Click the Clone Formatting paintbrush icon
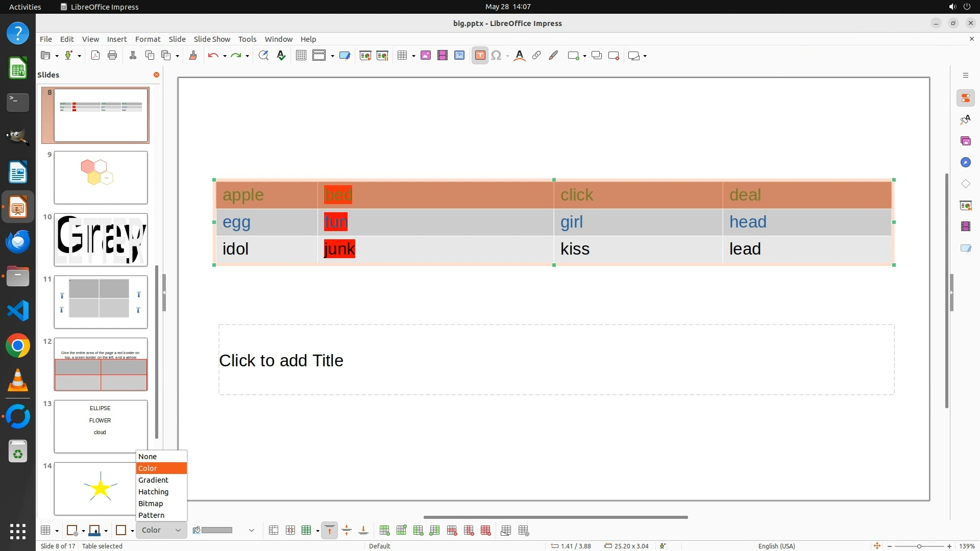The width and height of the screenshot is (980, 551). [193, 56]
